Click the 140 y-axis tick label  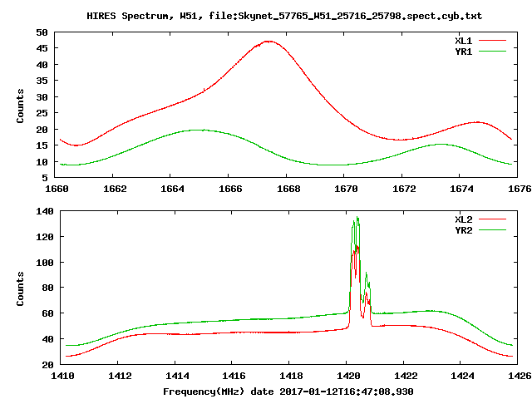[x=45, y=211]
